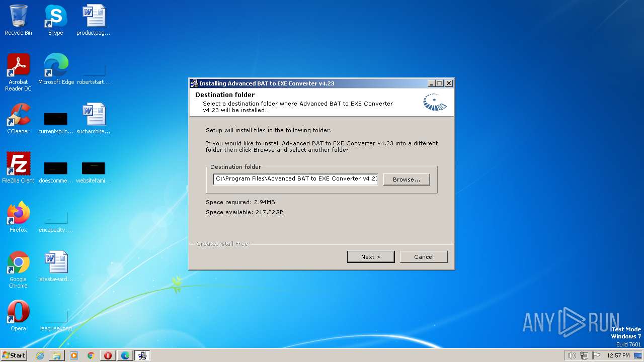Open the sucharchite Word document
The image size is (644, 362).
pos(94,119)
